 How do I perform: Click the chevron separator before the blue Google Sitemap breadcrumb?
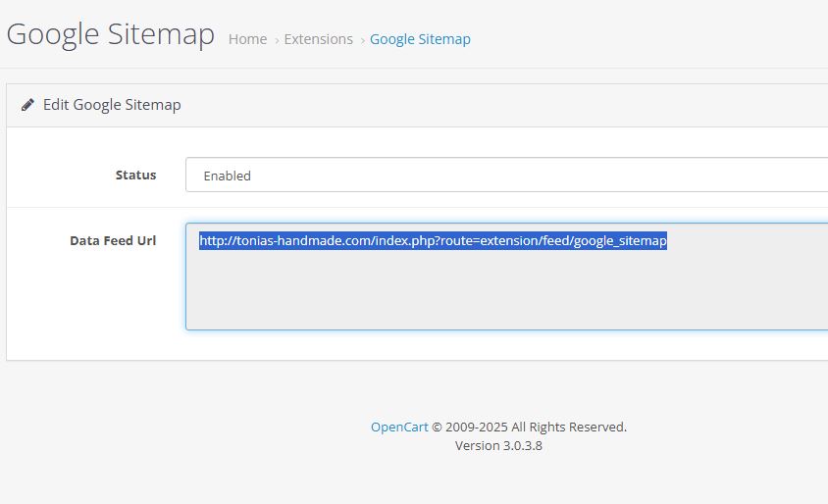[362, 40]
